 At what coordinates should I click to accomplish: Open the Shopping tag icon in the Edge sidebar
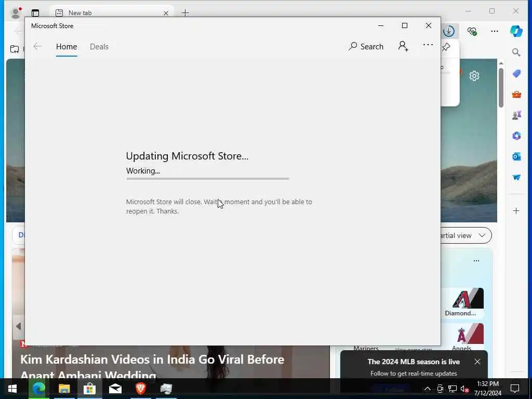click(x=516, y=74)
